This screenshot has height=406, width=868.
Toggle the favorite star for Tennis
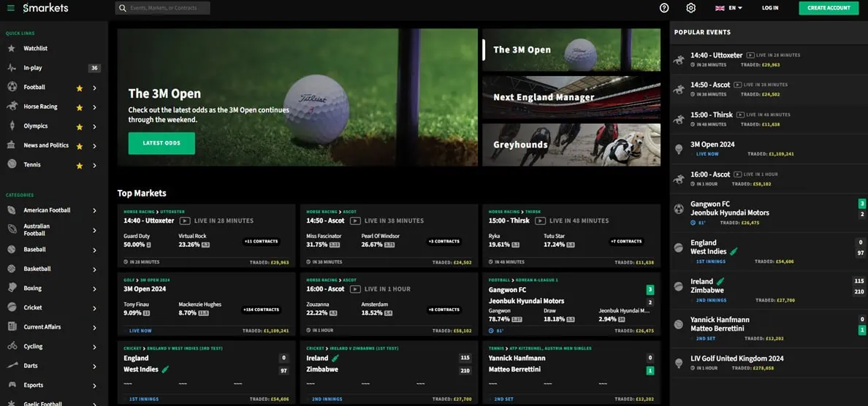[79, 165]
